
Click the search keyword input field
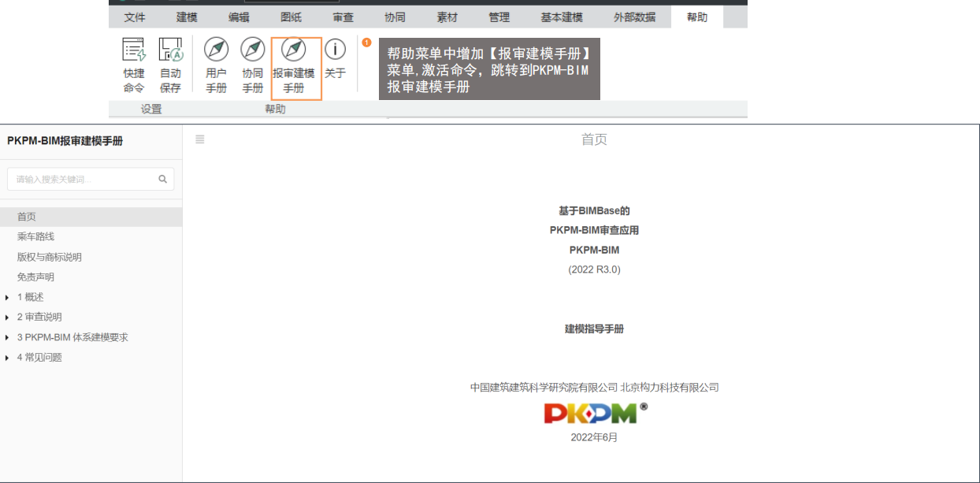click(x=91, y=179)
